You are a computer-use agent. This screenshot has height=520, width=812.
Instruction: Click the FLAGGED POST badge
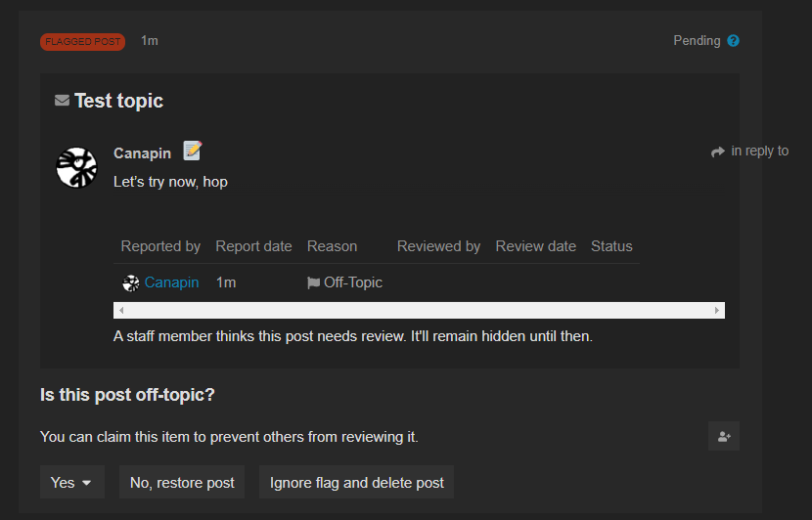coord(82,41)
